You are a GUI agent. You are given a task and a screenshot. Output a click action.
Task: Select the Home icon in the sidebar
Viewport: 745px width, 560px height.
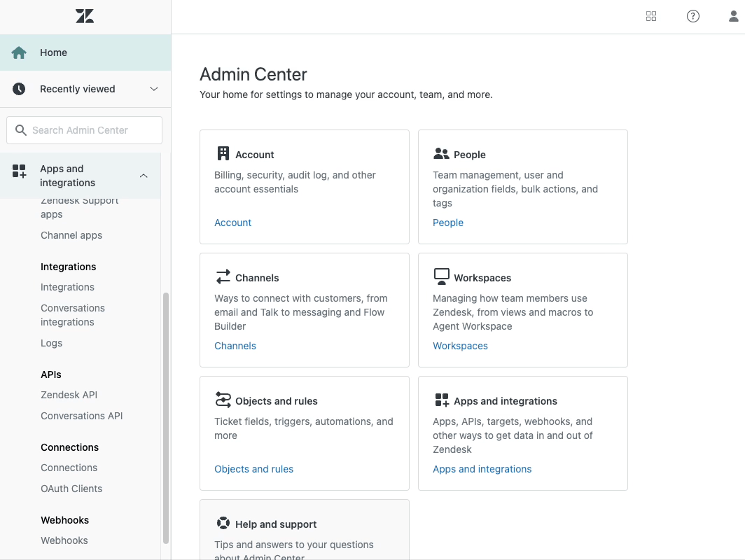pyautogui.click(x=19, y=52)
